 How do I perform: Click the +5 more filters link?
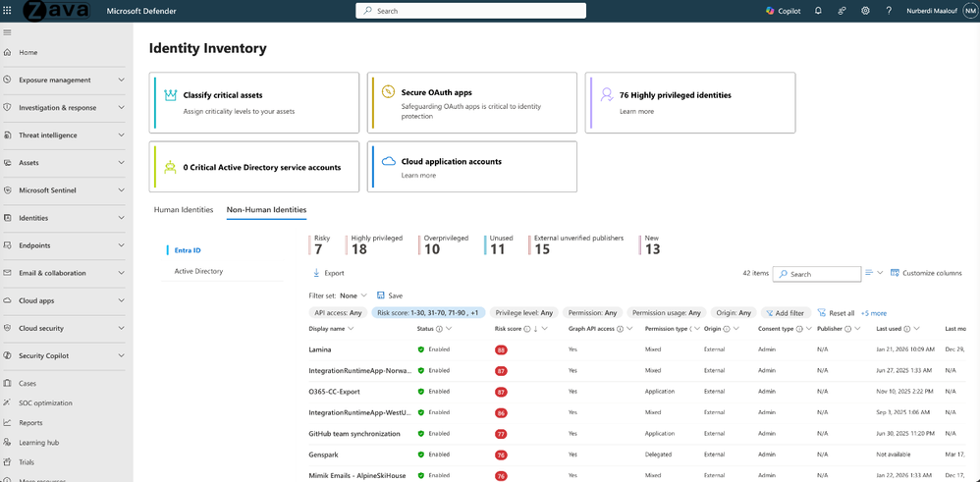(873, 313)
